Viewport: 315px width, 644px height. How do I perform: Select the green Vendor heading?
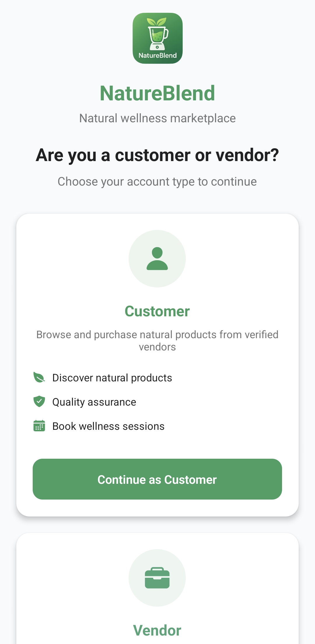point(157,630)
